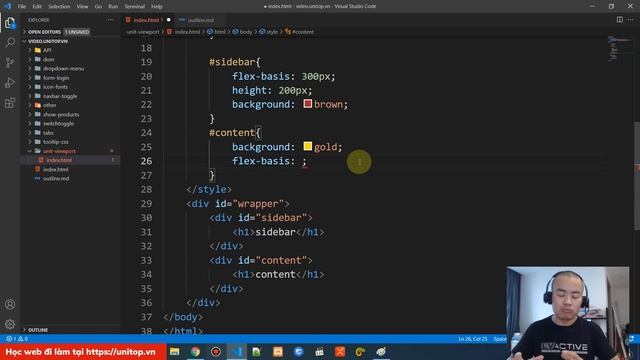Open the Source Control view

(x=10, y=62)
